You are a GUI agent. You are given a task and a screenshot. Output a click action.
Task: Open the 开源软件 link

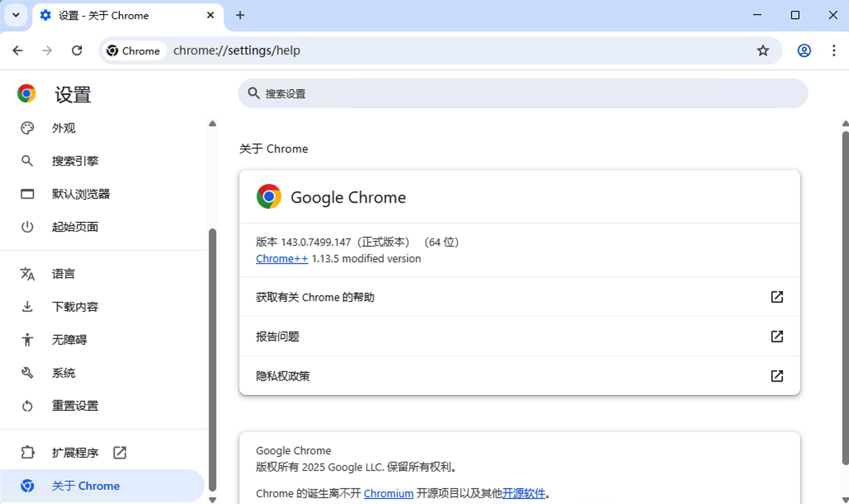point(524,493)
